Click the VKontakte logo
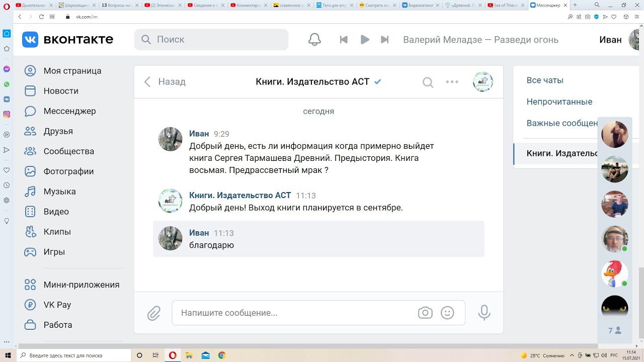The width and height of the screenshot is (644, 362). [x=67, y=39]
